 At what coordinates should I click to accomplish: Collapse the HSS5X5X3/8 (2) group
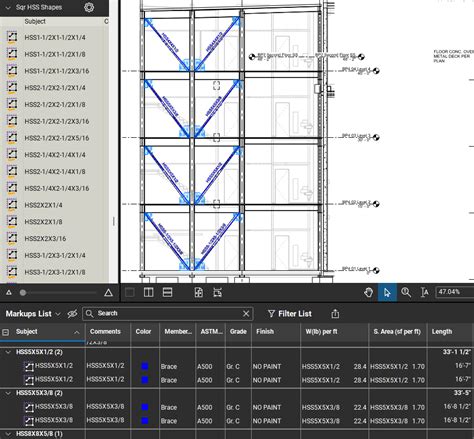pyautogui.click(x=8, y=393)
